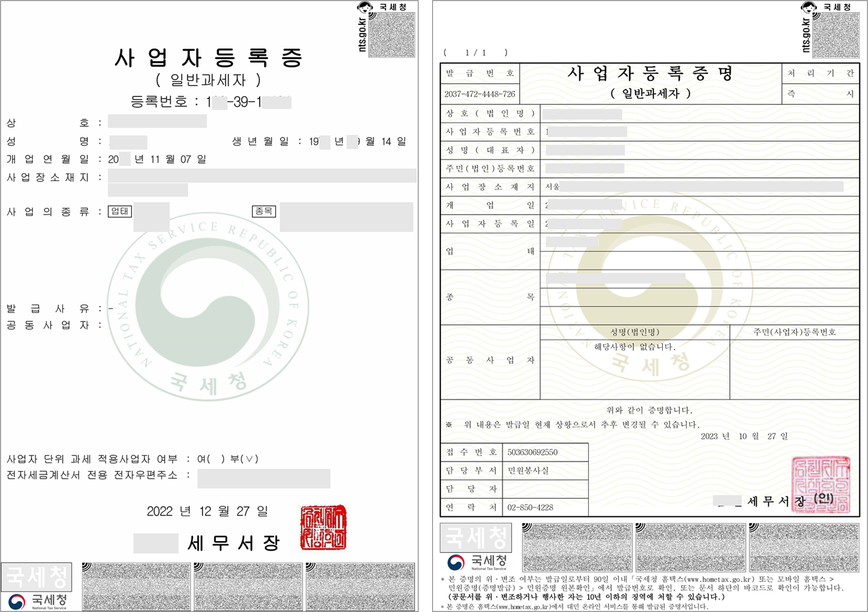Click the date 2023년 10월 27일

click(744, 436)
